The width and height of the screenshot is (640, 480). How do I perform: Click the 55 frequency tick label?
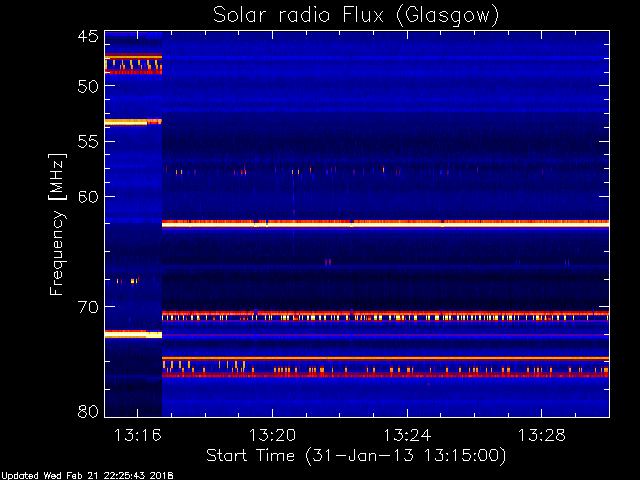88,142
